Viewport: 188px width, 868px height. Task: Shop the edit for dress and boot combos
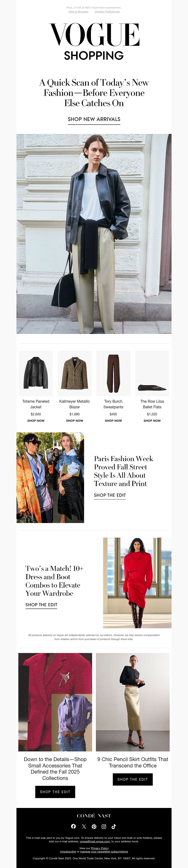41,605
